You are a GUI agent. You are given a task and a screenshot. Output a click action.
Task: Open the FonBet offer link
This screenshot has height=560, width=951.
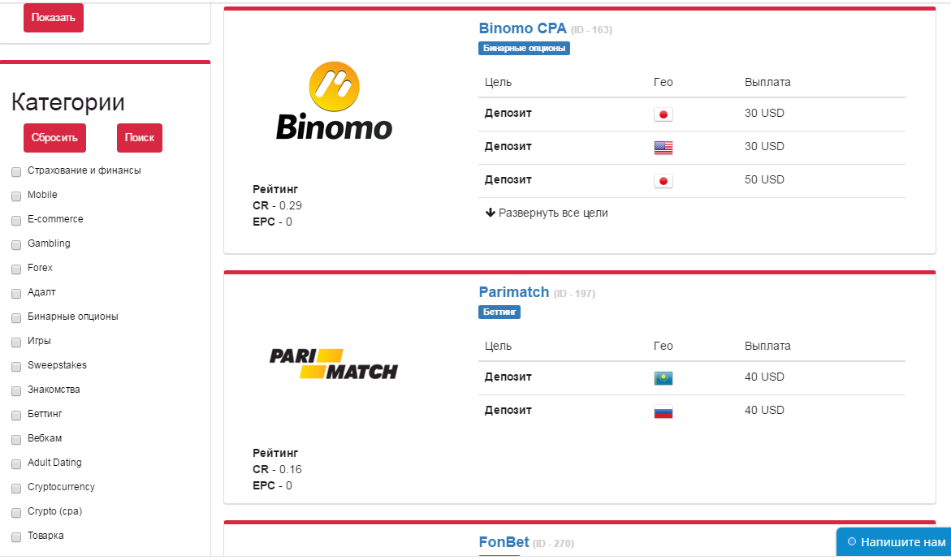point(504,542)
